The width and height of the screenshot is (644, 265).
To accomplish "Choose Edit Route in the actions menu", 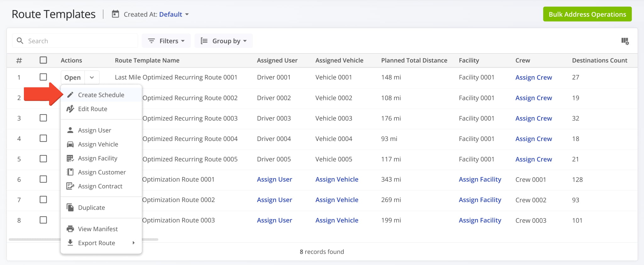I will 101,109.
